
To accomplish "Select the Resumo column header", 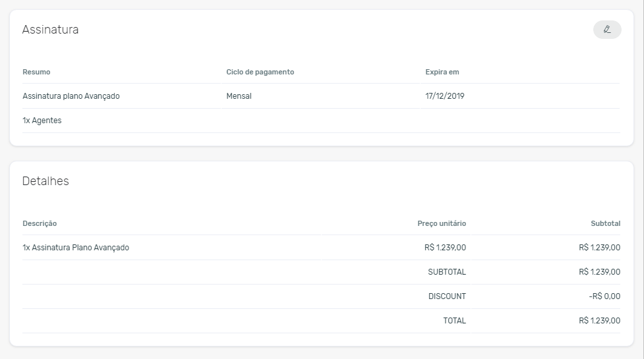I will (x=36, y=72).
